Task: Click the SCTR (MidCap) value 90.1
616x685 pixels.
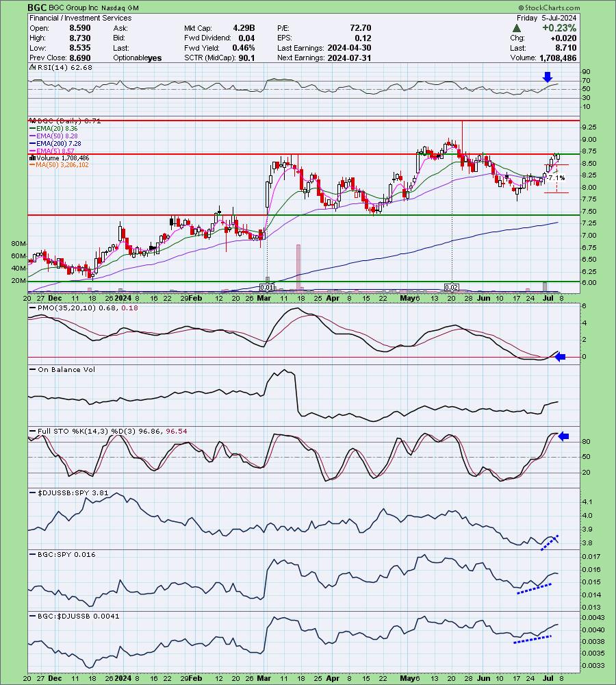Action: pos(246,58)
